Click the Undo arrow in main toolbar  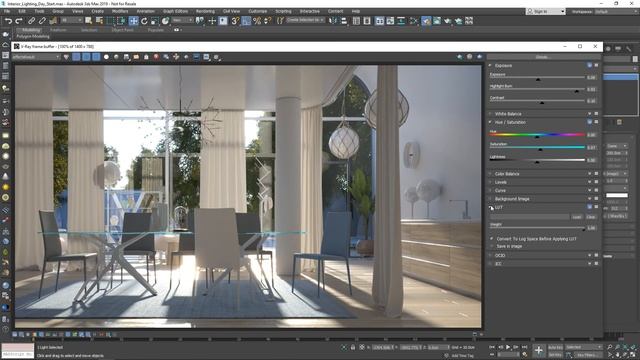(8, 21)
